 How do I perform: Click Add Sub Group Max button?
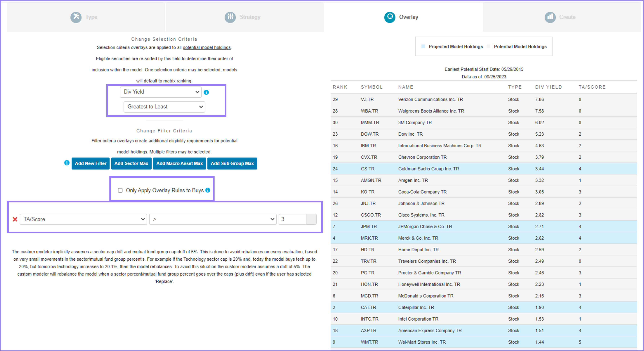[232, 163]
